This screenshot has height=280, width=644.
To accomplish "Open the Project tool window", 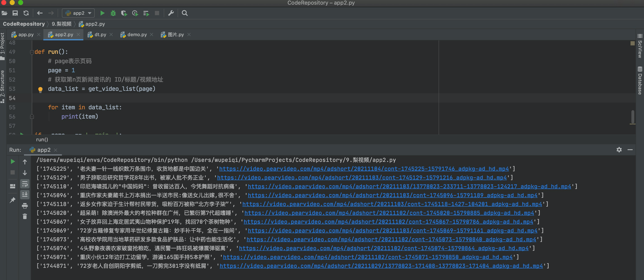I will 3,46.
